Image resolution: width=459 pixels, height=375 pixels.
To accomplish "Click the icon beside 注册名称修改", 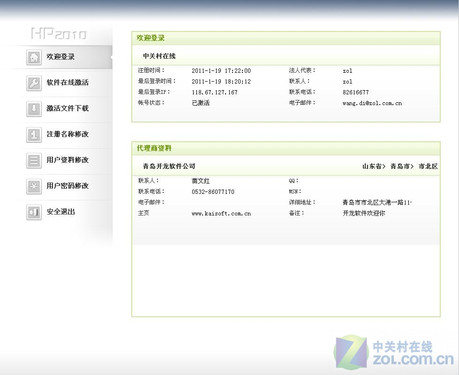I will pos(34,134).
